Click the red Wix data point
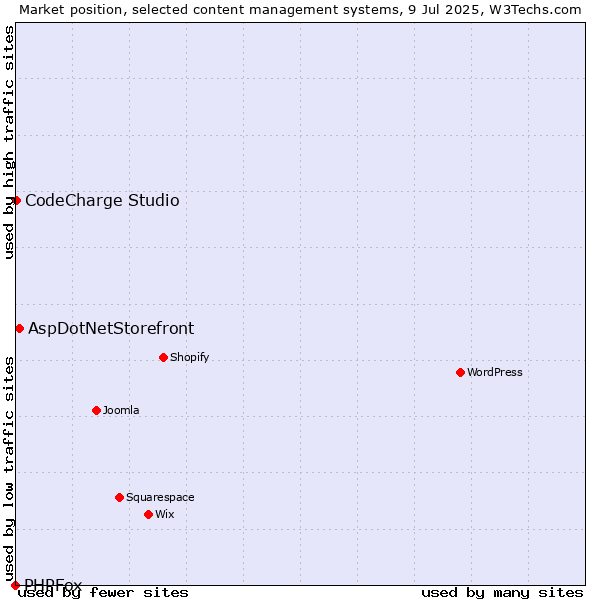600x600 pixels. coord(148,515)
